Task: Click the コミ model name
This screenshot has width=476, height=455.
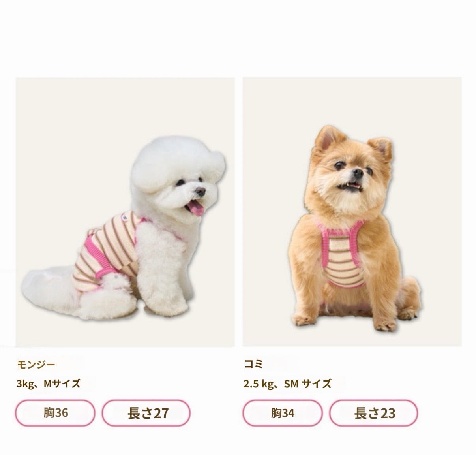Action: coord(253,364)
